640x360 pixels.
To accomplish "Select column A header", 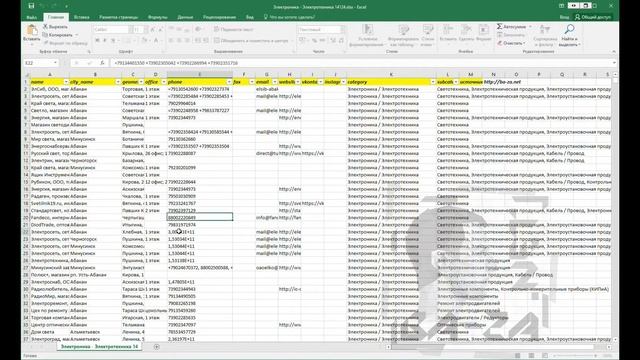I will (x=50, y=74).
